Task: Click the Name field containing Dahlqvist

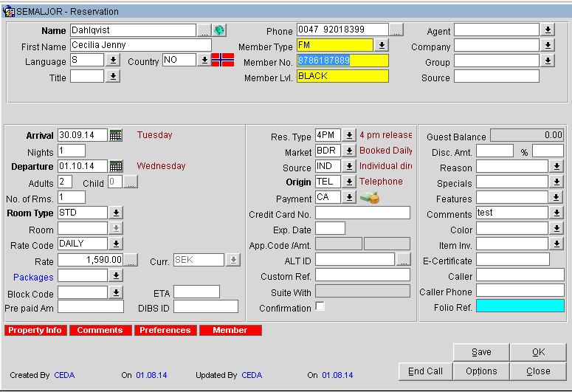Action: (x=133, y=30)
